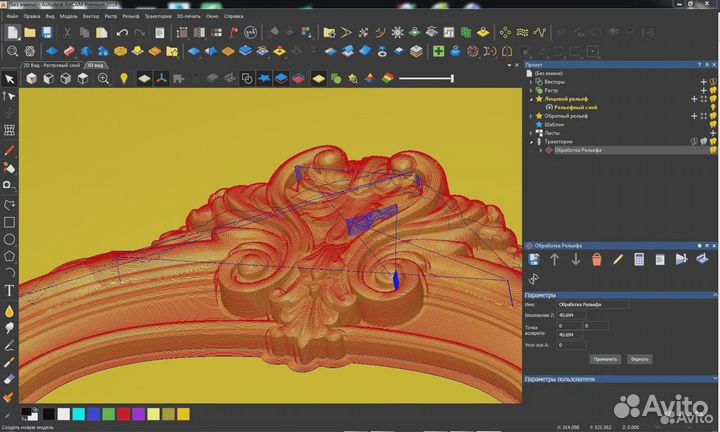
Task: Move toolpath up with the up arrow
Action: click(555, 260)
